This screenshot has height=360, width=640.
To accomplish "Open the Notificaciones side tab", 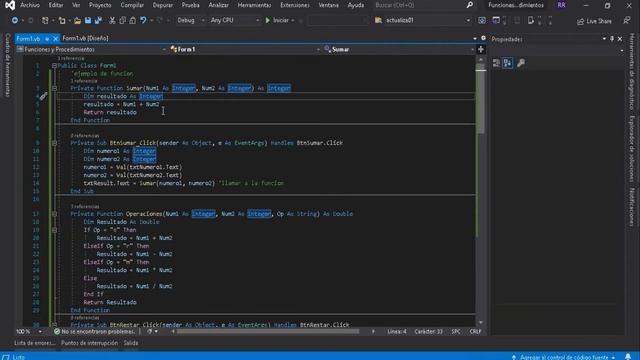I will tap(632, 207).
